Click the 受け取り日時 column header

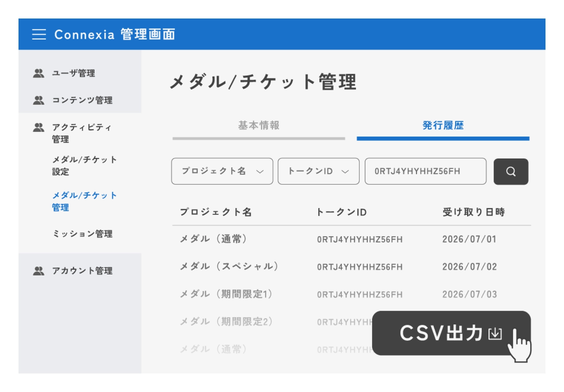point(474,212)
